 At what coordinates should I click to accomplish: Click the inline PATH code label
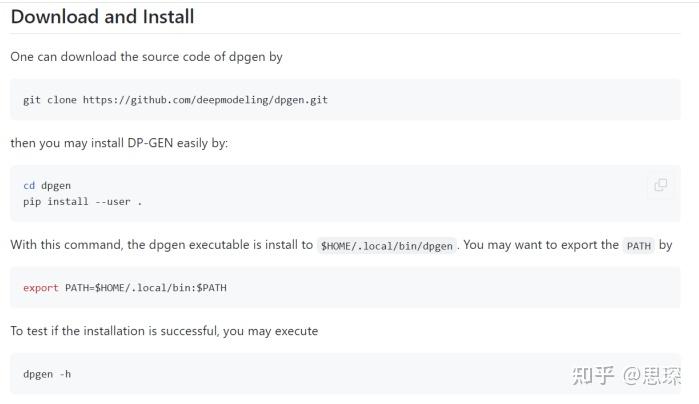639,246
